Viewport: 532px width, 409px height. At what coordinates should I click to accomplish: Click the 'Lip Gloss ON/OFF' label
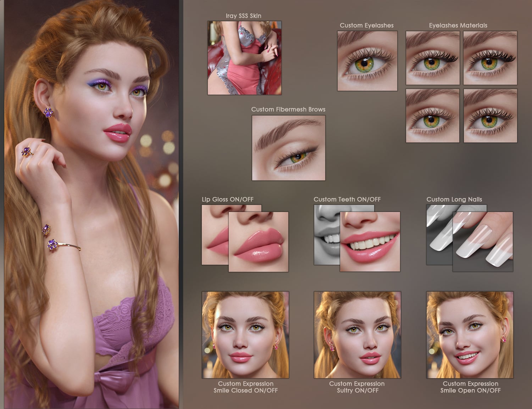point(228,200)
